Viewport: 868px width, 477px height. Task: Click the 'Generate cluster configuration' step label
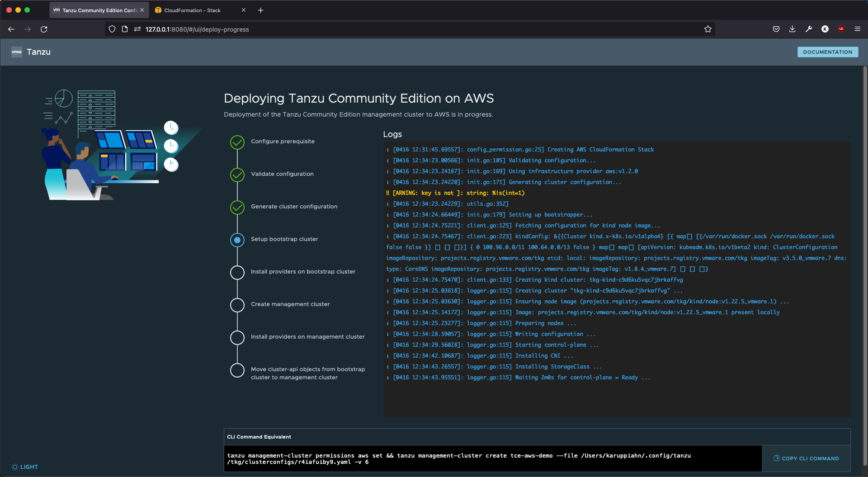(294, 207)
